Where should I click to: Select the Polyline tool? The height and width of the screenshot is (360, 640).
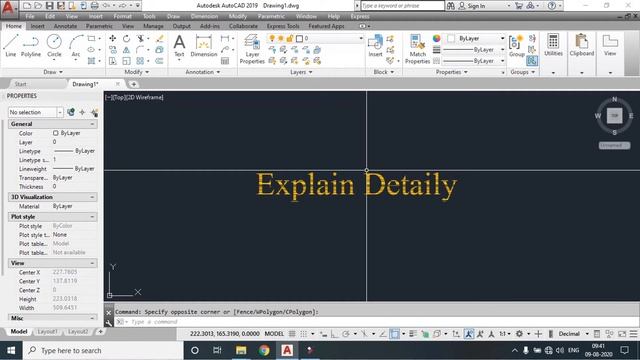[31, 45]
